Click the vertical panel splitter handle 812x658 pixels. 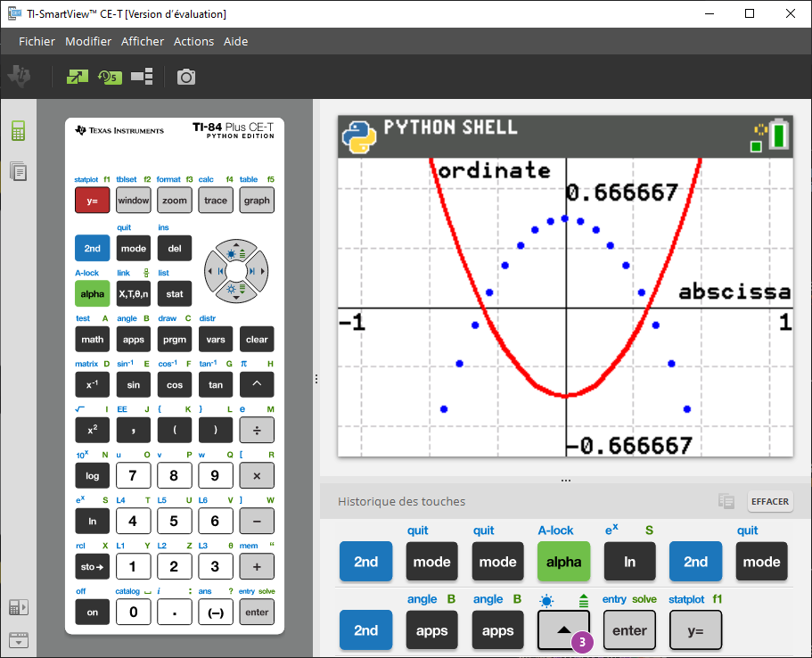316,379
